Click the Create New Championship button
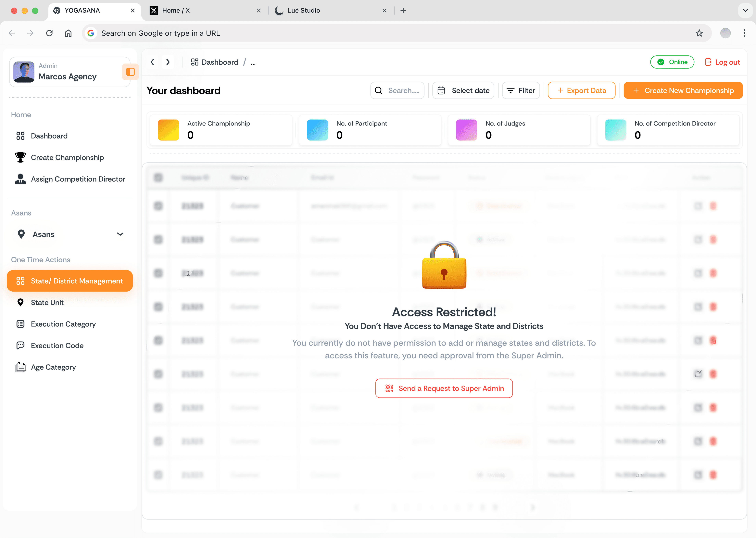Viewport: 756px width, 538px height. point(683,90)
